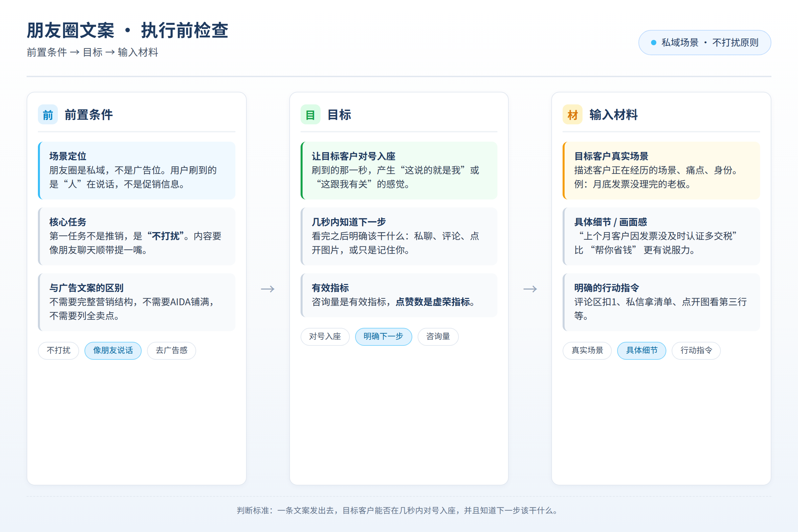Select the 行动指令 tag
This screenshot has width=798, height=532.
pyautogui.click(x=696, y=350)
